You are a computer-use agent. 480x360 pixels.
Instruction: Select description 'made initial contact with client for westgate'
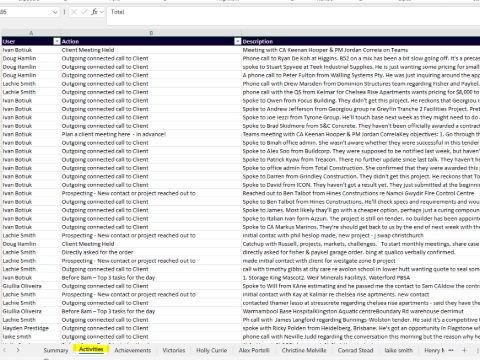pyautogui.click(x=361, y=261)
